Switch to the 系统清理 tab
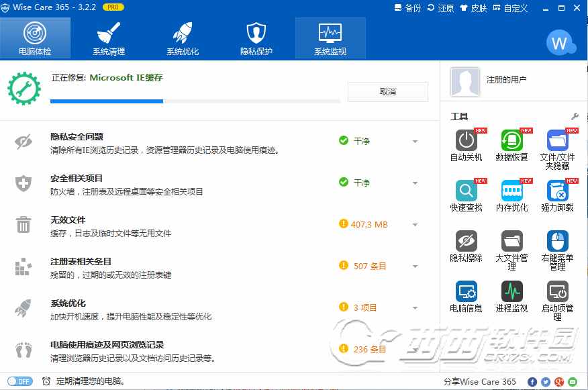The height and width of the screenshot is (390, 588). click(109, 38)
